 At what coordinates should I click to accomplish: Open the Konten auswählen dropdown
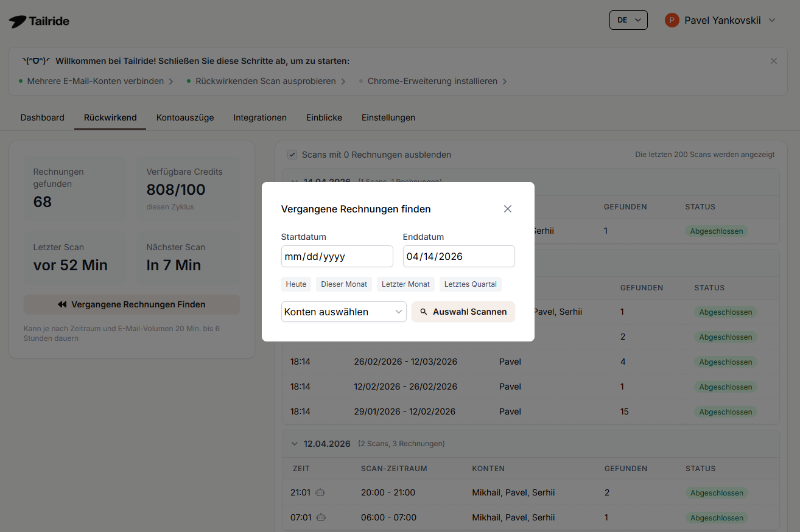click(343, 312)
